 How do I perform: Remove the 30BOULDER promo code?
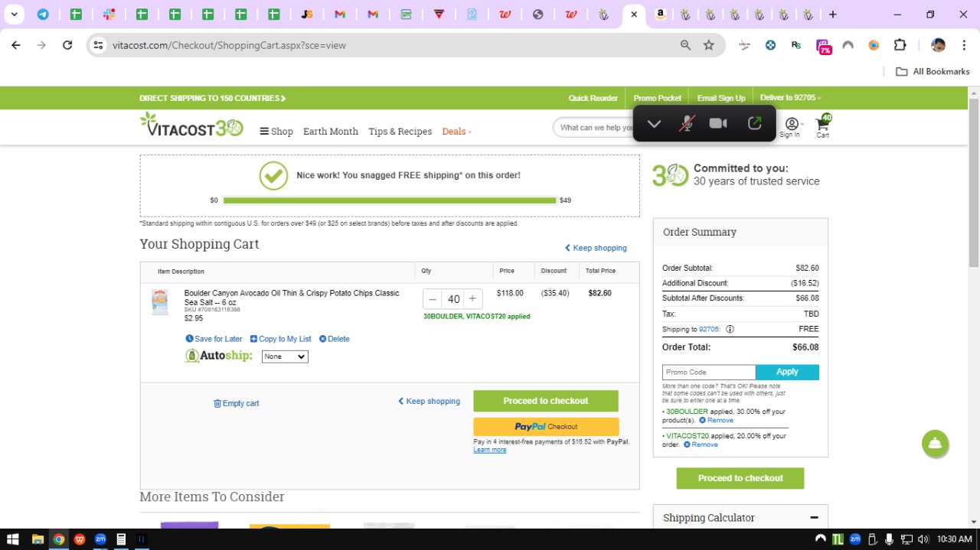pyautogui.click(x=717, y=420)
